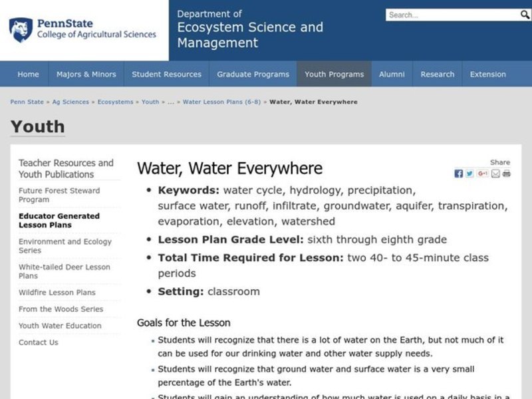Click the PennState lion shield logo
This screenshot has height=399, width=532.
click(x=22, y=29)
